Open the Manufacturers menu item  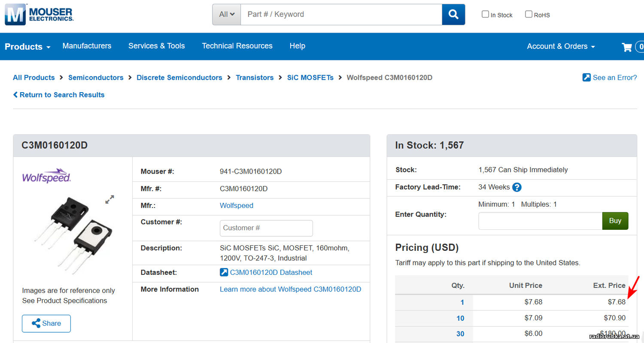(87, 46)
